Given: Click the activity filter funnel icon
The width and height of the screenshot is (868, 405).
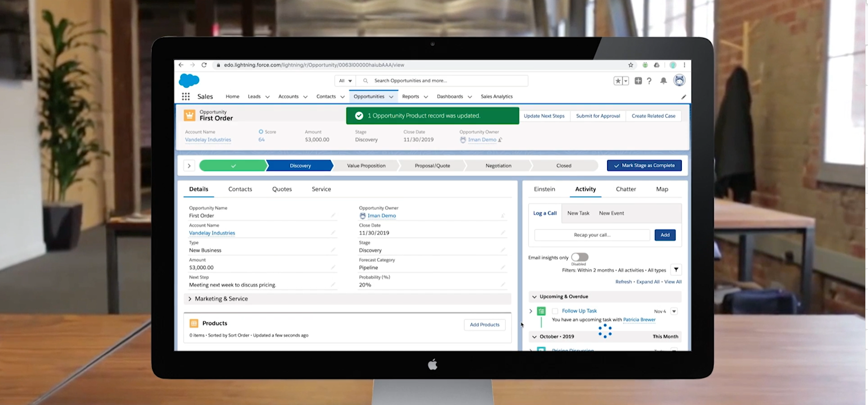Looking at the screenshot, I should pos(676,270).
